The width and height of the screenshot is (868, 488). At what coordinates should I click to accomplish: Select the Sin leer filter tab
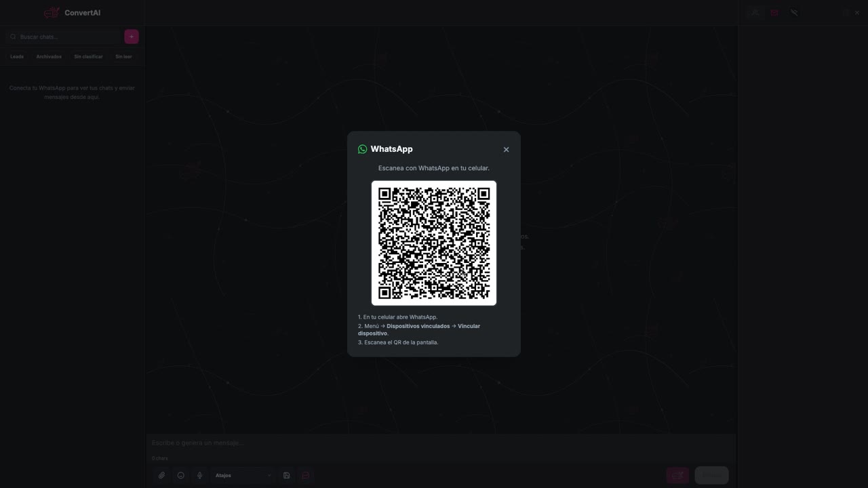pos(123,56)
